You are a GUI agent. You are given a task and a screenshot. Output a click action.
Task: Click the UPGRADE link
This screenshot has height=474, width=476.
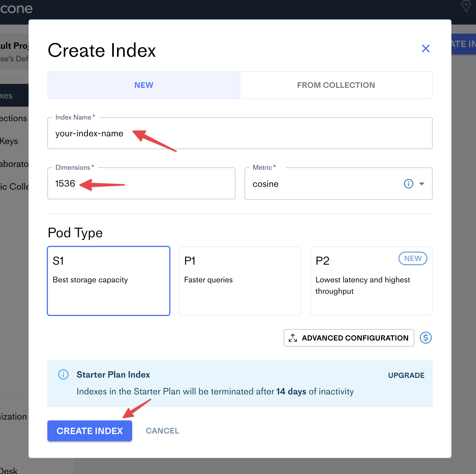click(x=406, y=375)
